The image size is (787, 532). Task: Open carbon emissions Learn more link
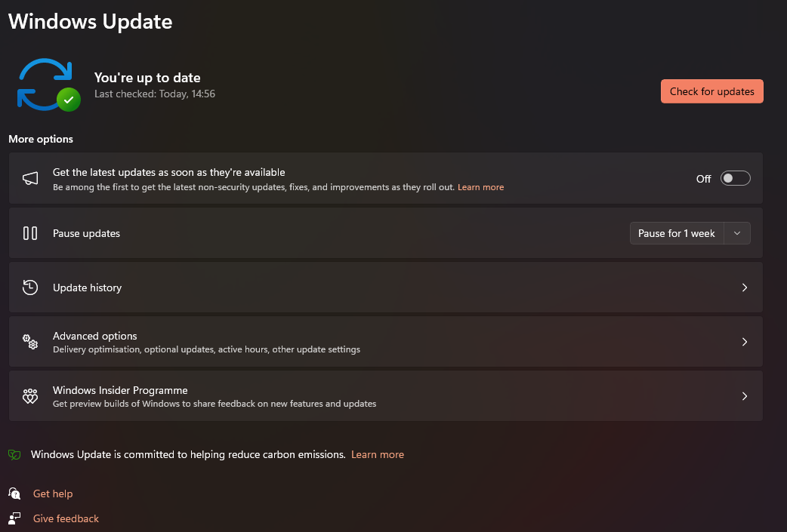(378, 454)
